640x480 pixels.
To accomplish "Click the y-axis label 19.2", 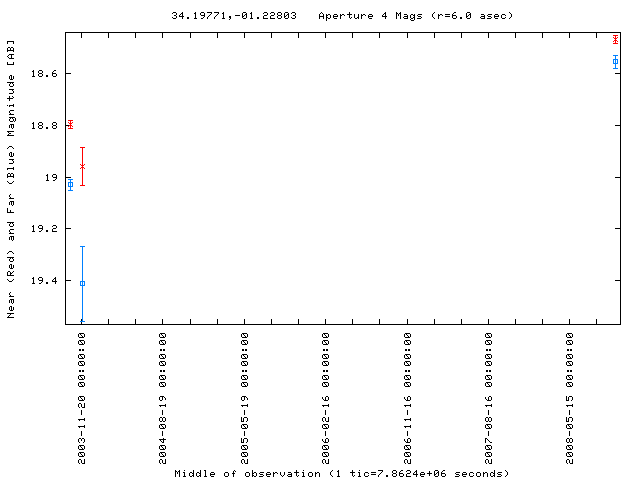I will (x=44, y=229).
